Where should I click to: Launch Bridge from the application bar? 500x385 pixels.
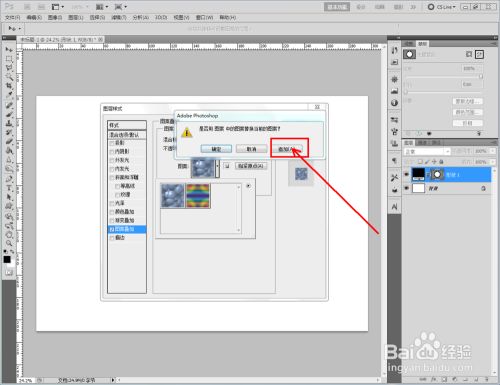[27, 7]
